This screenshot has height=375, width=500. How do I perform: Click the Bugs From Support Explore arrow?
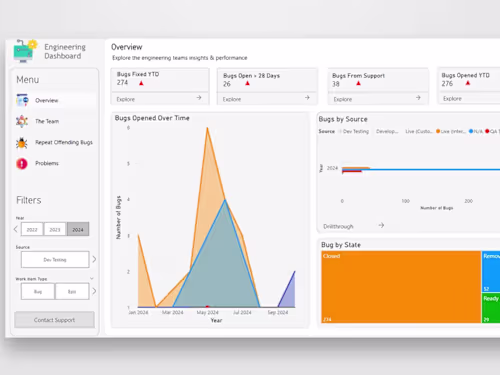418,98
